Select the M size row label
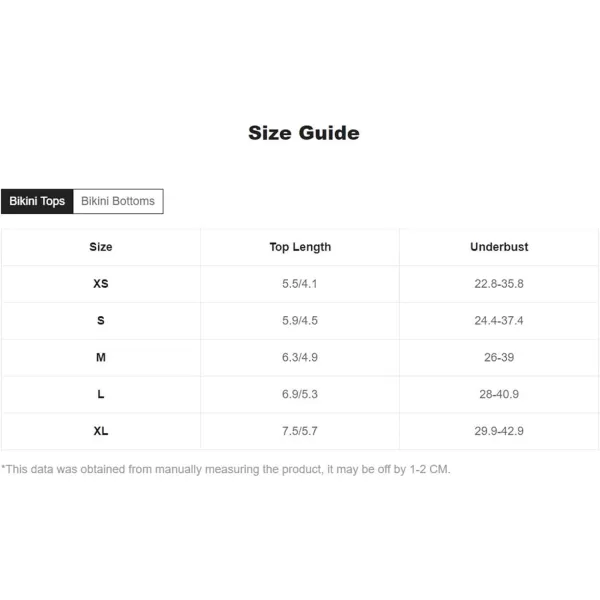This screenshot has width=600, height=600. 101,357
